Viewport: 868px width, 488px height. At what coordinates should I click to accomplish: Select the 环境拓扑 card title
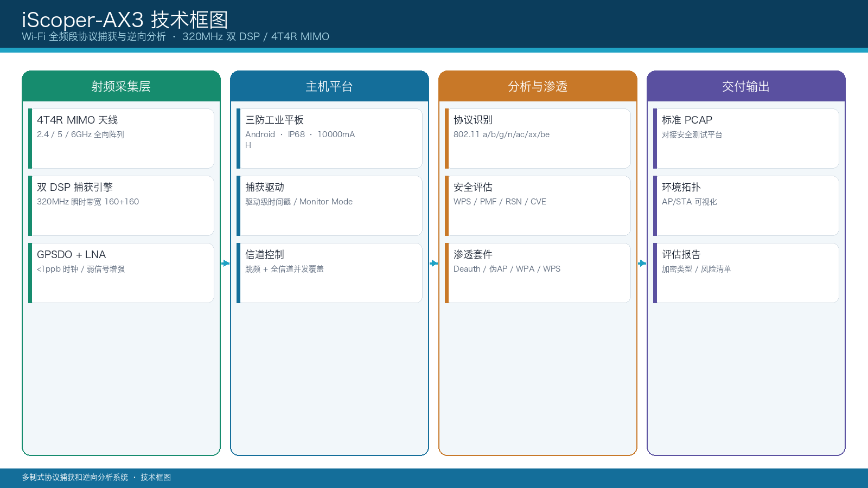pyautogui.click(x=681, y=187)
